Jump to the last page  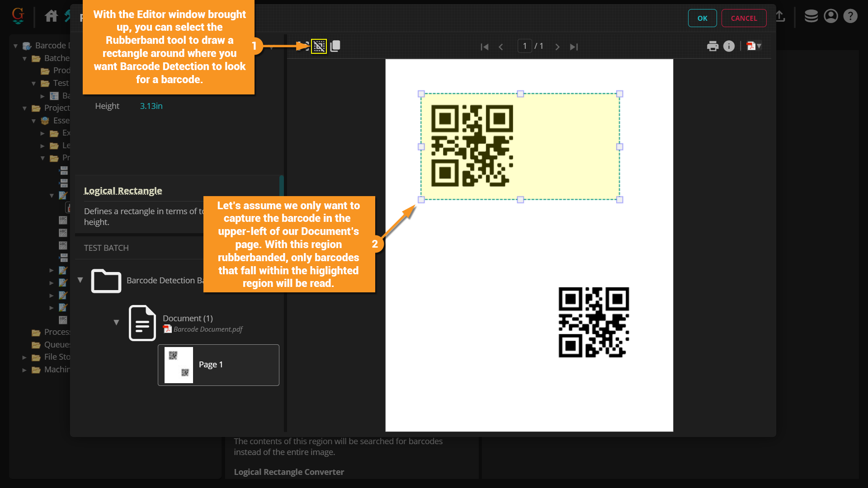coord(574,47)
